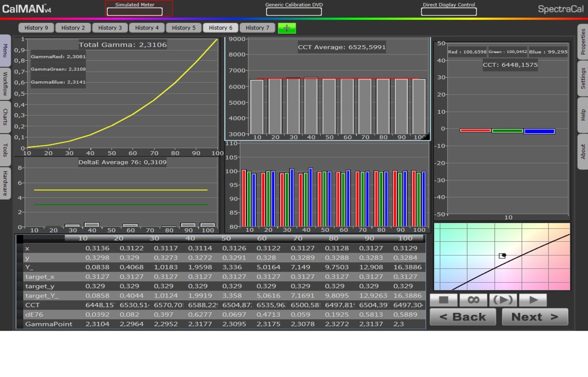This screenshot has width=588, height=377.
Task: Open the History 7 tab
Action: [257, 28]
